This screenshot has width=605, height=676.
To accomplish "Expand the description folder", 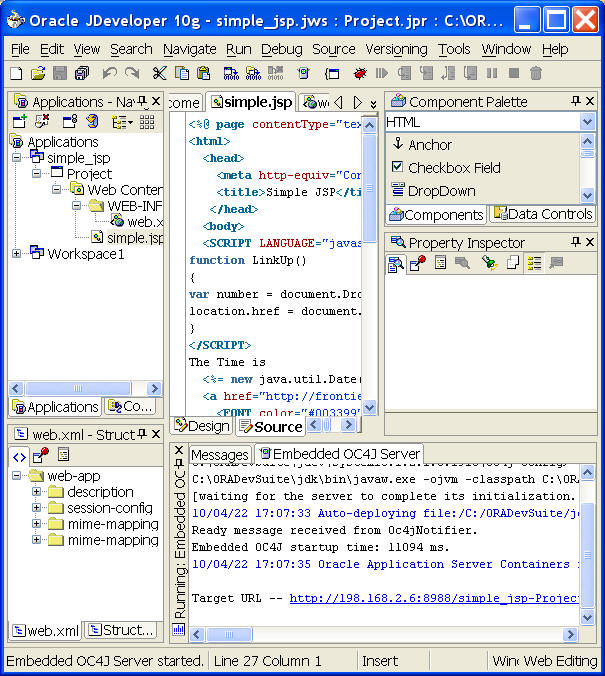I will coord(37,492).
